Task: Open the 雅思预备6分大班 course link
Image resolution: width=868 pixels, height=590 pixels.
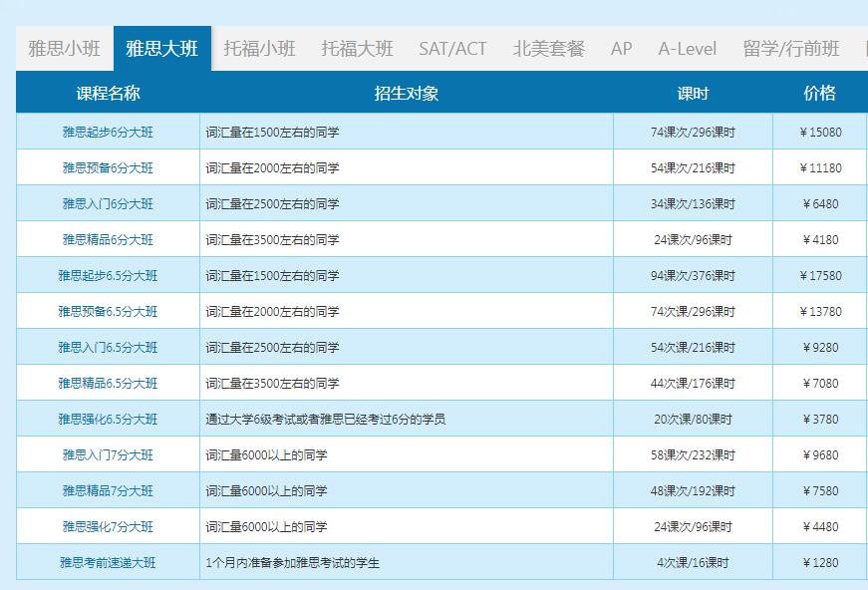Action: (x=108, y=167)
